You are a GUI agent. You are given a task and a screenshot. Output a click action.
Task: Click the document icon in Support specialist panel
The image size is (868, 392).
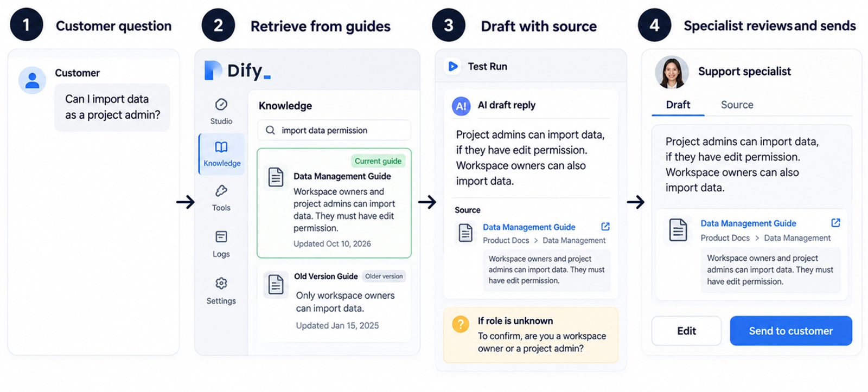[678, 230]
